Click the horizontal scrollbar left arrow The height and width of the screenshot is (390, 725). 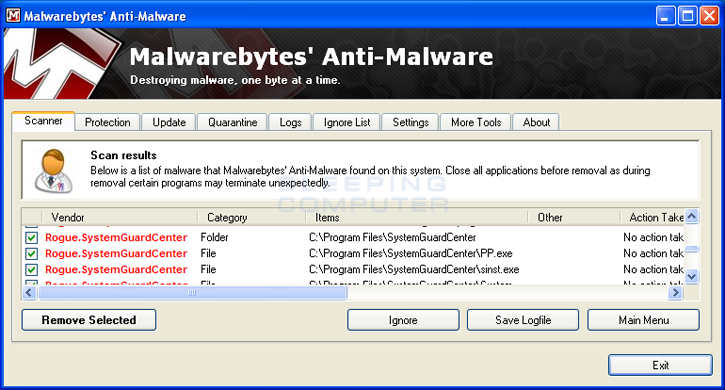(x=29, y=292)
